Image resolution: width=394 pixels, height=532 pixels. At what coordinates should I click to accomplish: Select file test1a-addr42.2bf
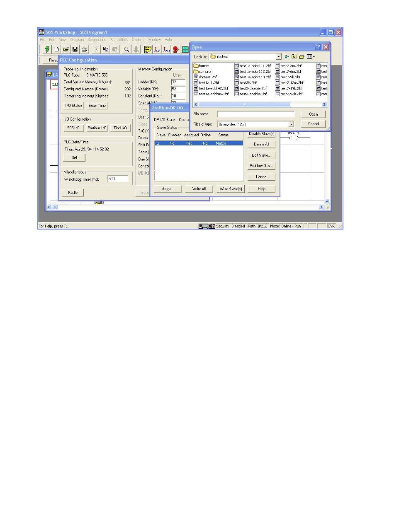click(x=211, y=88)
